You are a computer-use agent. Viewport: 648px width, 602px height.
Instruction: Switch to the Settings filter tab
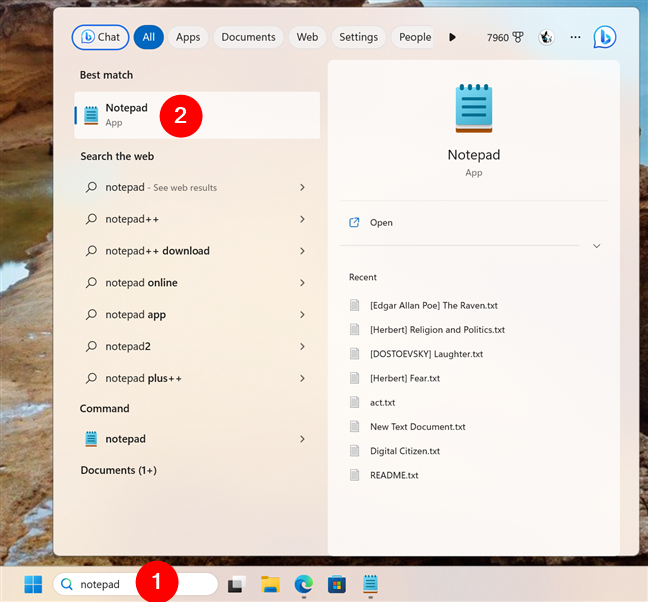coord(359,37)
